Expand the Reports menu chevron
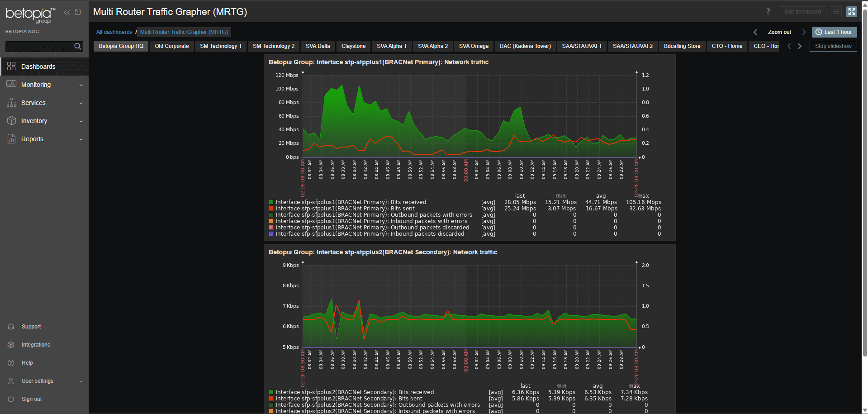The image size is (868, 414). (81, 139)
